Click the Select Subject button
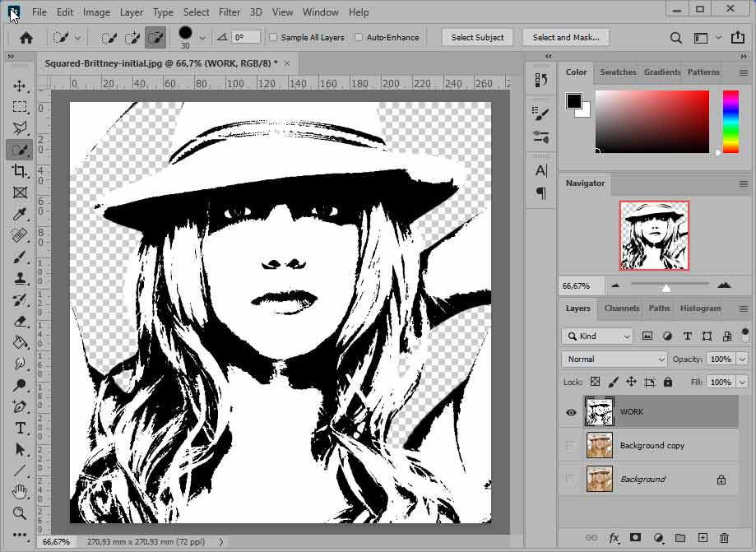Screen dimensions: 756x552 477,37
